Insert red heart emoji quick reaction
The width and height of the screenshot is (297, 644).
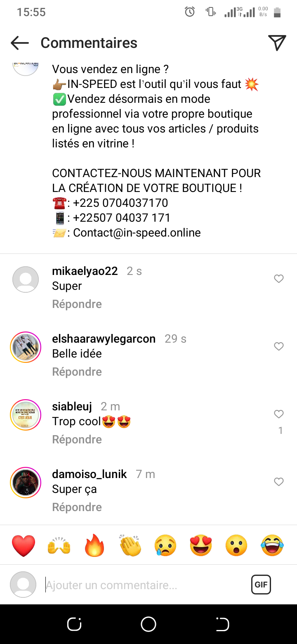pos(24,546)
